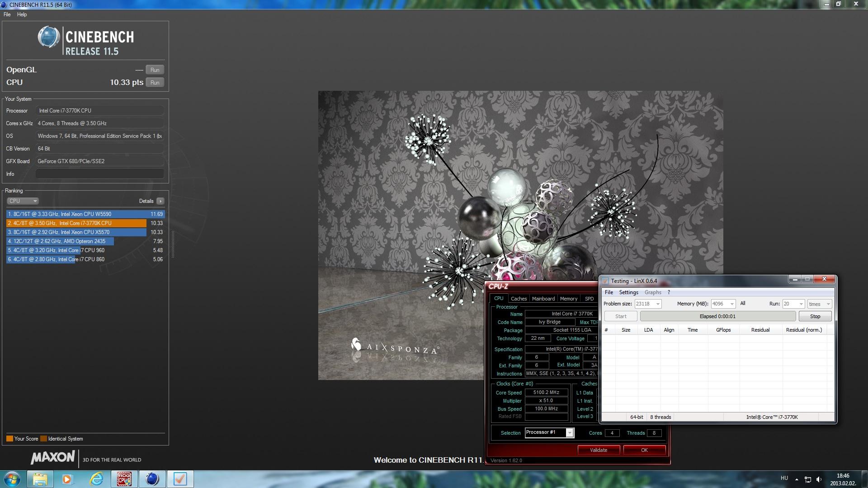868x488 pixels.
Task: Switch to ROG CPU-Z taskbar icon
Action: coord(124,479)
